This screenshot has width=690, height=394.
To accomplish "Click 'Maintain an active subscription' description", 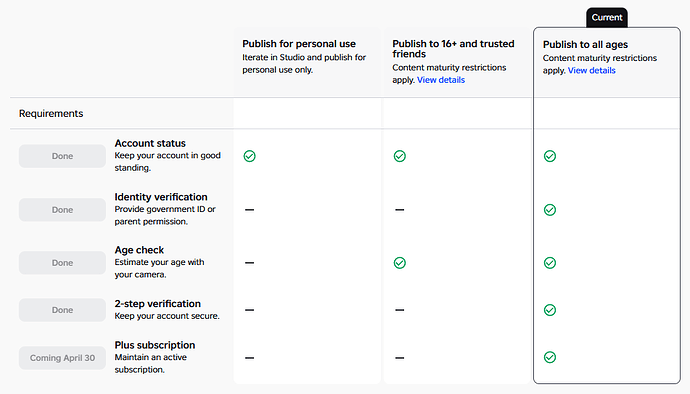I will [150, 363].
